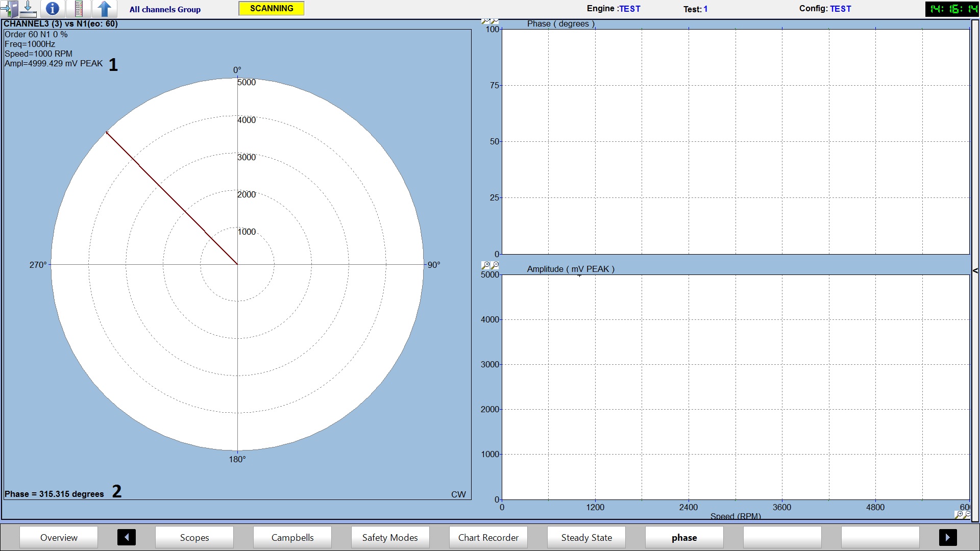Expand the right side panel arrow
The height and width of the screenshot is (551, 980).
pyautogui.click(x=975, y=271)
